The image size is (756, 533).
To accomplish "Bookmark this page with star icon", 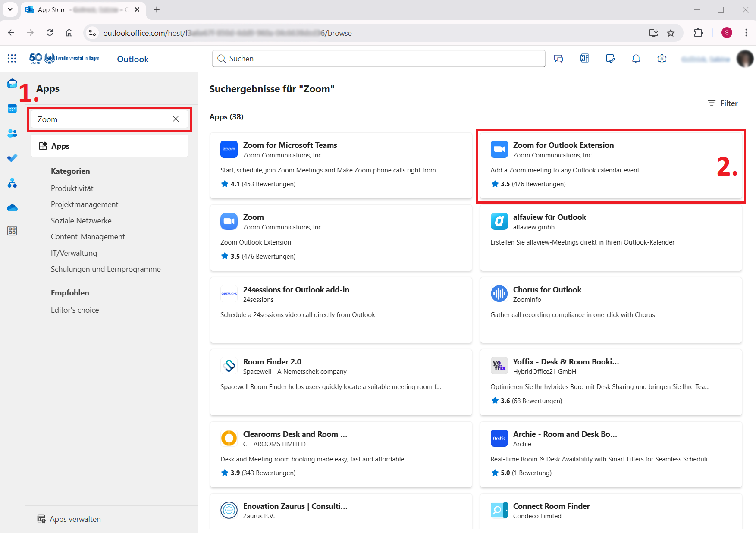I will 671,33.
